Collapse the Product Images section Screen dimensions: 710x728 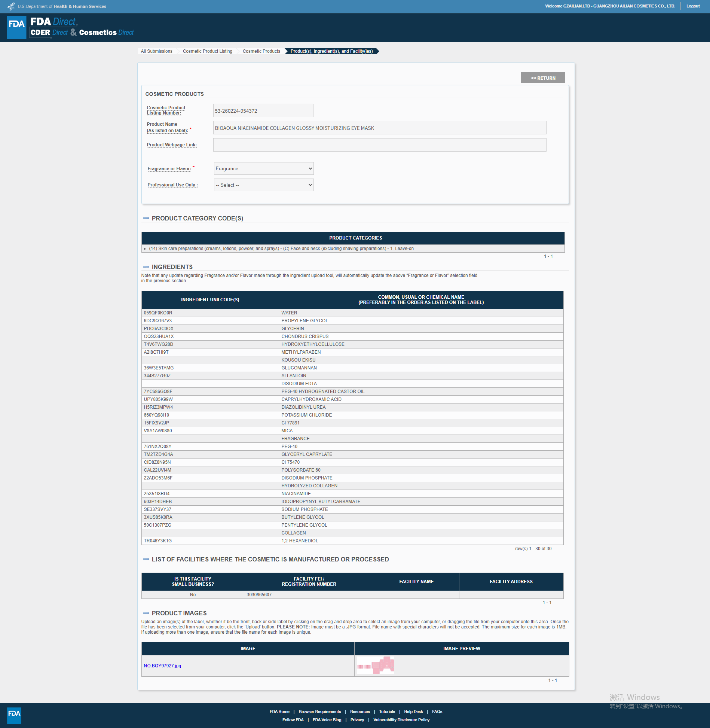[x=146, y=613]
